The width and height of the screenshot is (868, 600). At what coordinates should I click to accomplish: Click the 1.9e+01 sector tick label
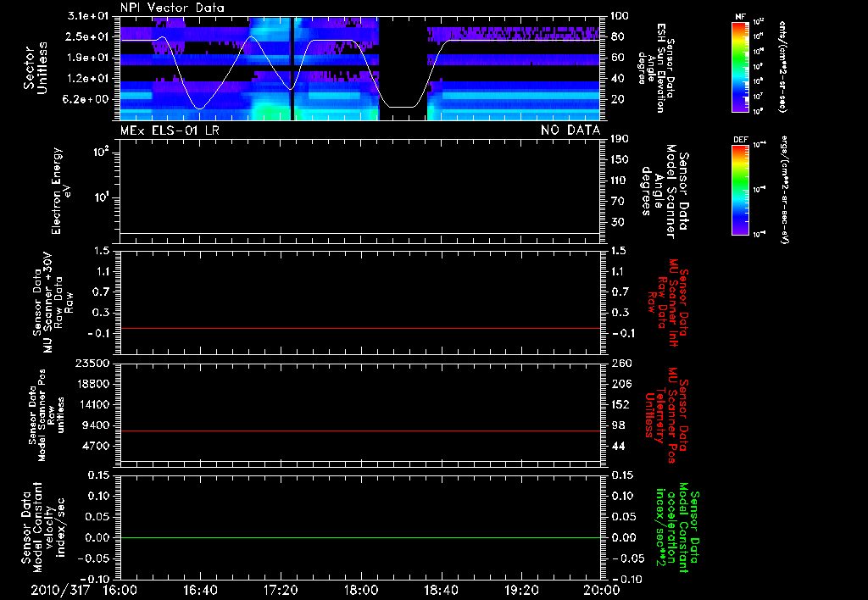click(88, 58)
